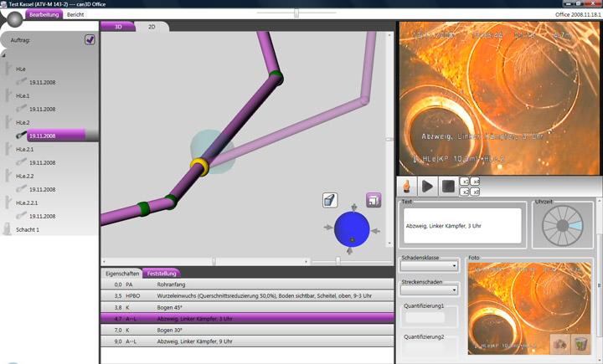
Task: Open the Streckenschaden dropdown
Action: click(429, 290)
